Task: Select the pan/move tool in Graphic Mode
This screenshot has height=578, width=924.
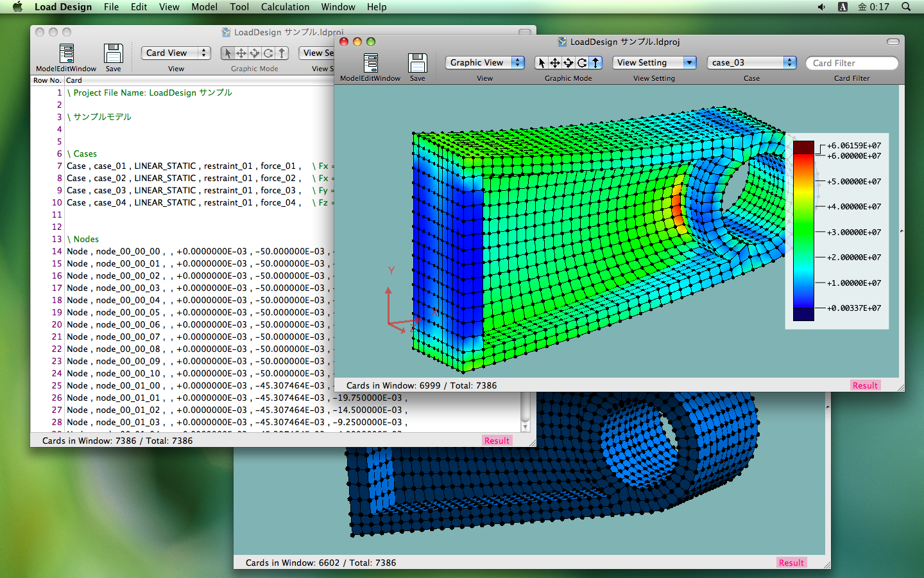Action: 556,62
